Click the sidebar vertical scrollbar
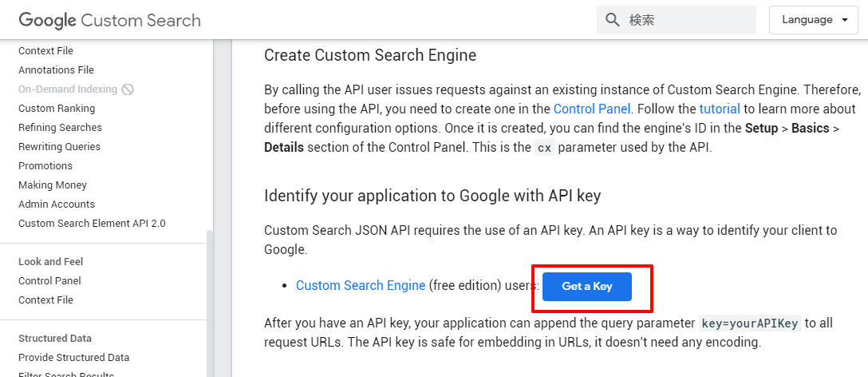 click(x=210, y=304)
